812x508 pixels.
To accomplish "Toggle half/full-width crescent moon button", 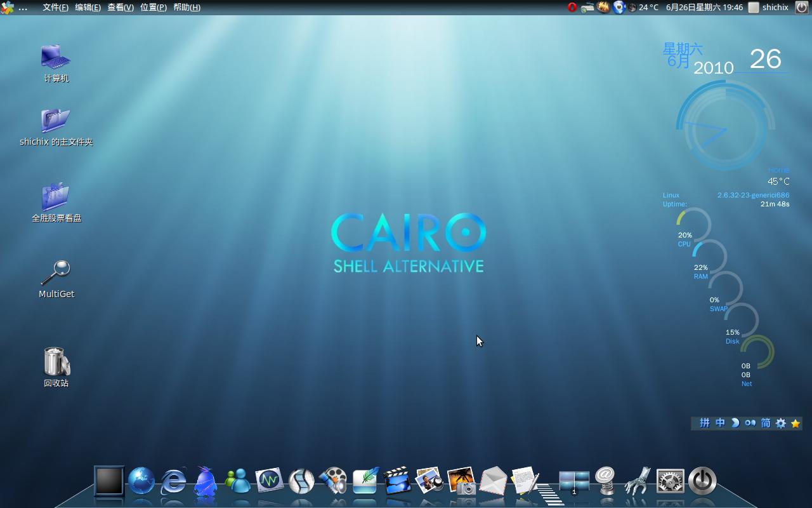I will [x=735, y=423].
